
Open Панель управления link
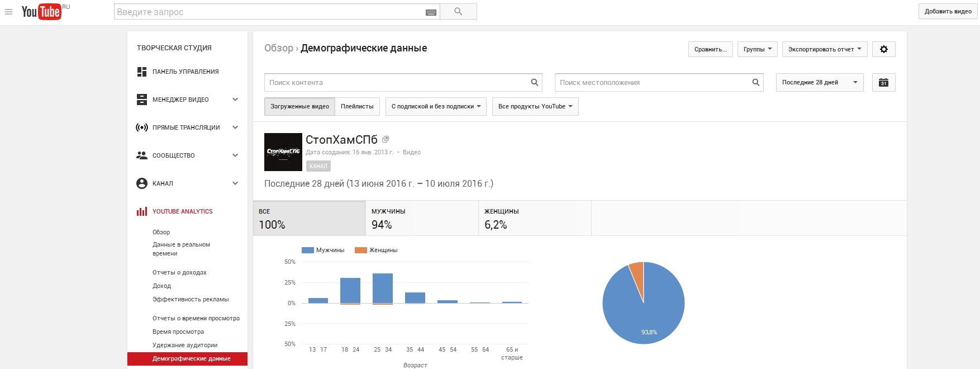tap(185, 72)
